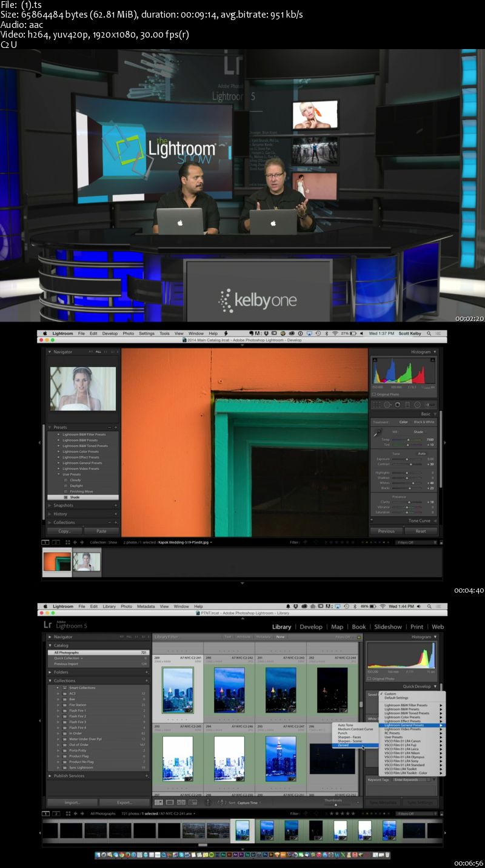485x868 pixels.
Task: Set Treatment to Black & White
Action: point(424,422)
